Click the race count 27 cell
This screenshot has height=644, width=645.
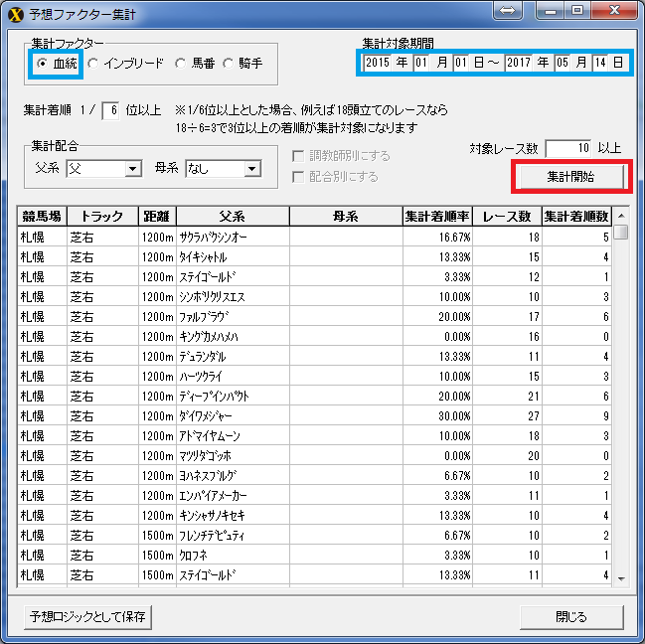coord(508,415)
